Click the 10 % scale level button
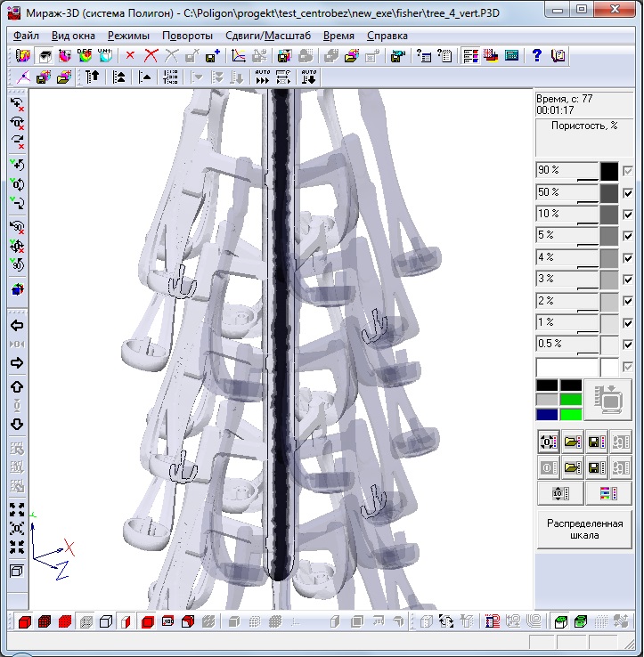 pyautogui.click(x=567, y=215)
